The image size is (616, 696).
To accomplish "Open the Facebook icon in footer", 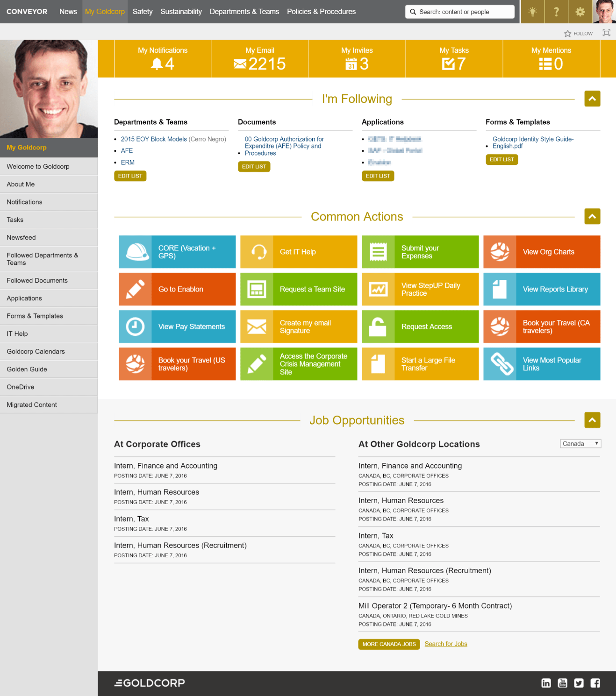I will 595,683.
